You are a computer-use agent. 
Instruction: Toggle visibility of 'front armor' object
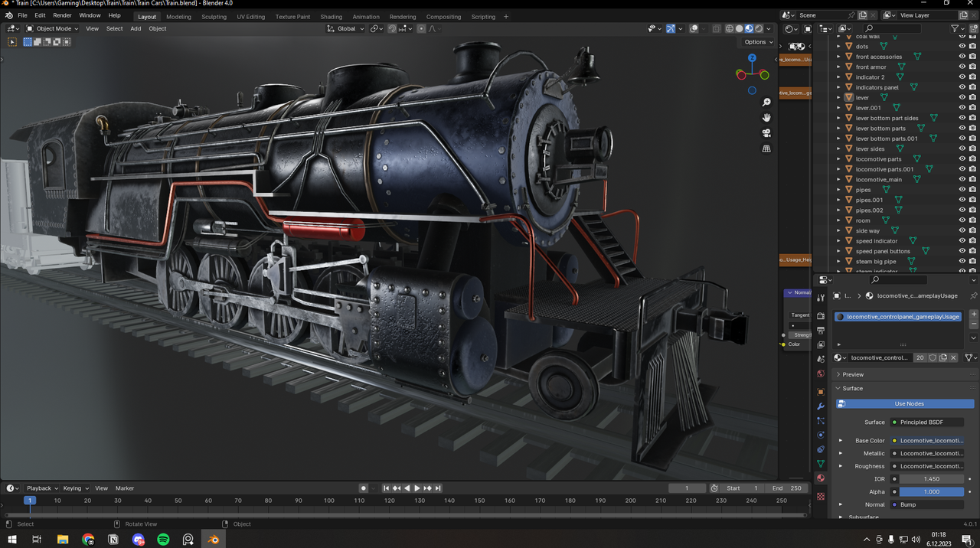click(x=962, y=67)
